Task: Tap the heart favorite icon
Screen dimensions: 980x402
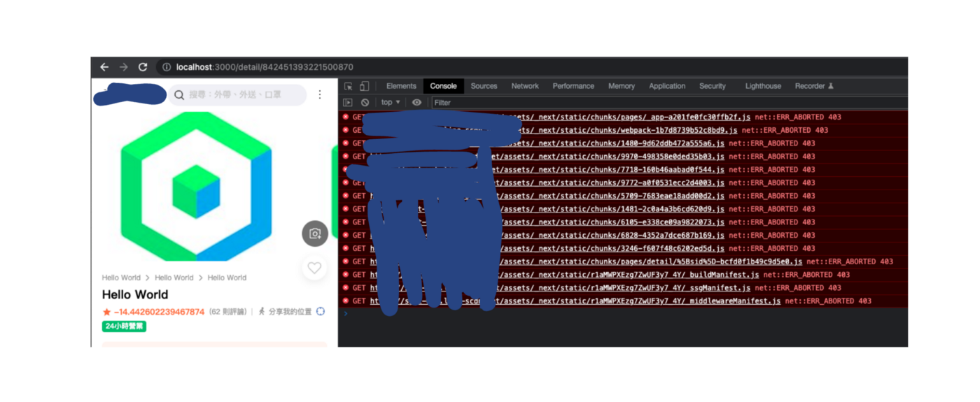Action: tap(314, 268)
